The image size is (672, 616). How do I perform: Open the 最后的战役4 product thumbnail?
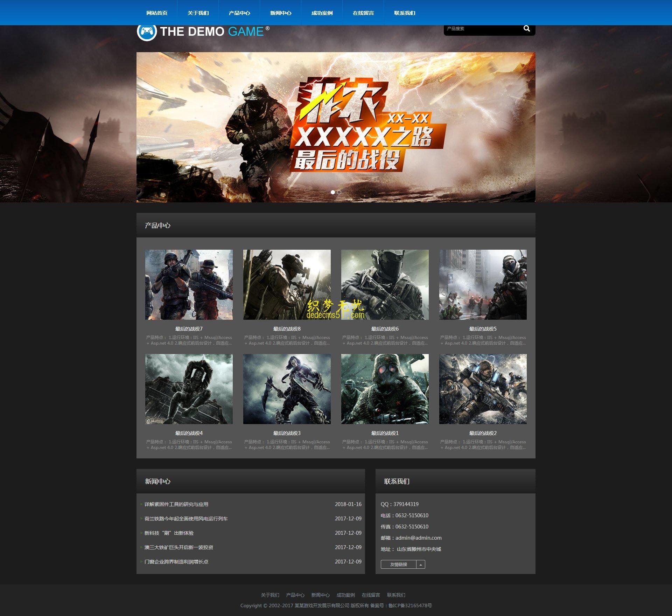point(189,389)
